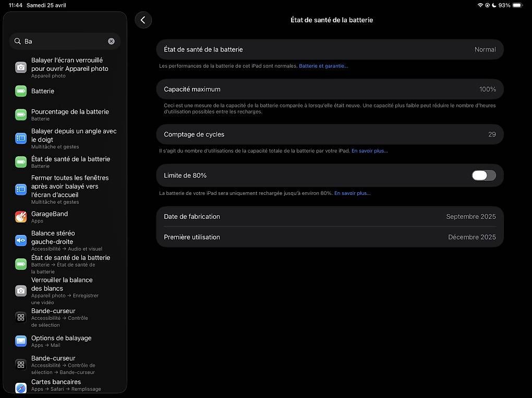532x398 pixels.
Task: Focus the search field containing "Ba"
Action: [x=65, y=41]
